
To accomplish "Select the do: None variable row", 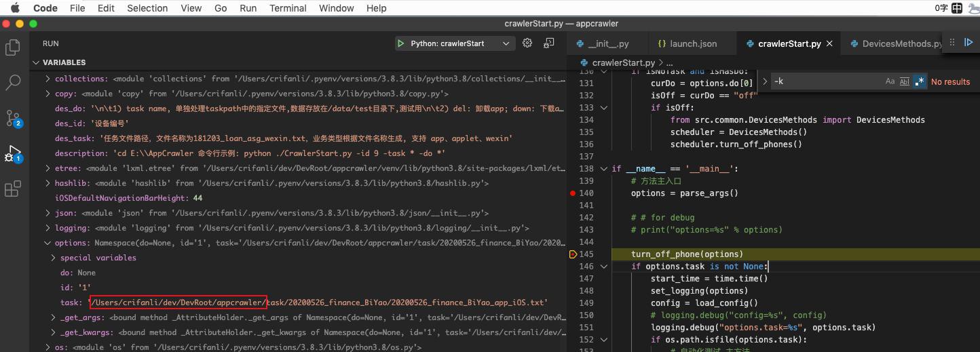I will coord(297,273).
